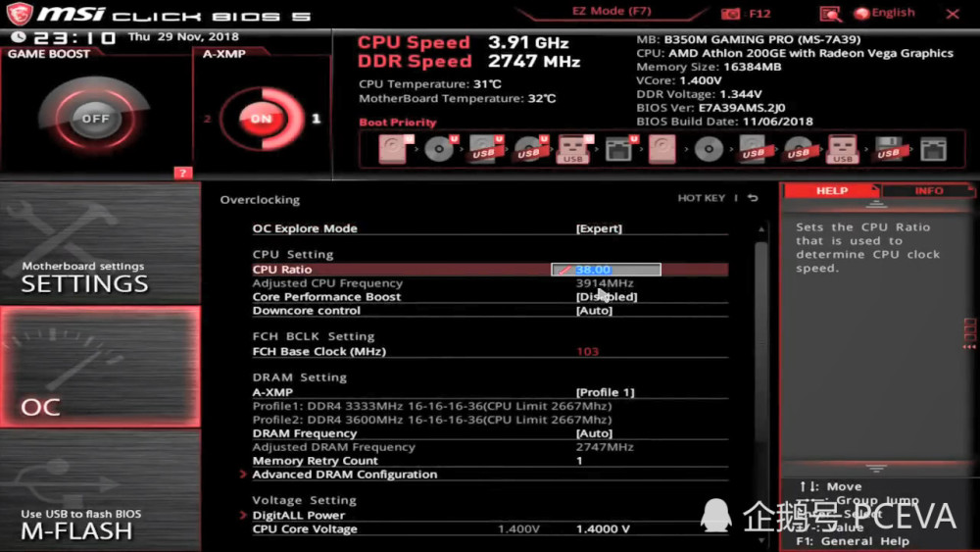Screen dimensions: 980x552
Task: Click the settings list vertical scrollbar
Action: coord(760,340)
